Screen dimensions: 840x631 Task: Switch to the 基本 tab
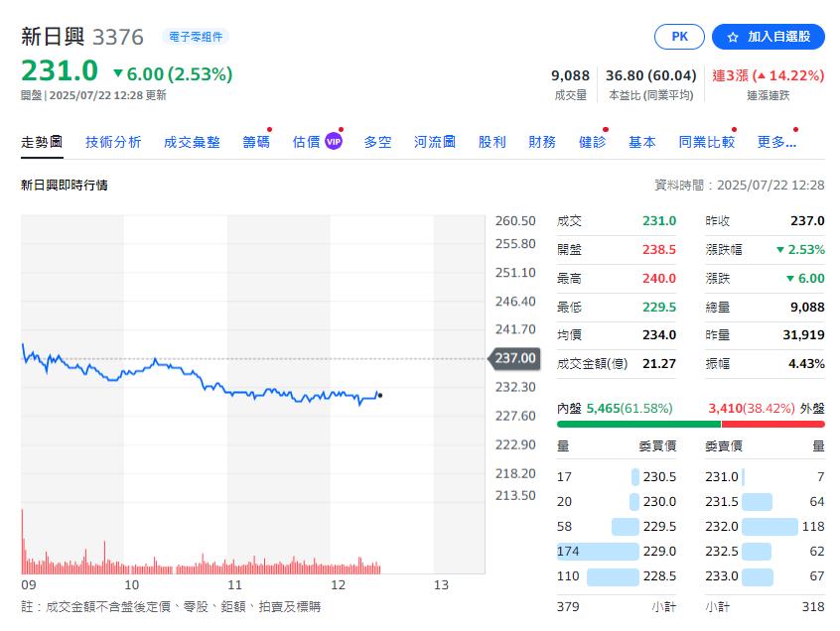pyautogui.click(x=641, y=142)
